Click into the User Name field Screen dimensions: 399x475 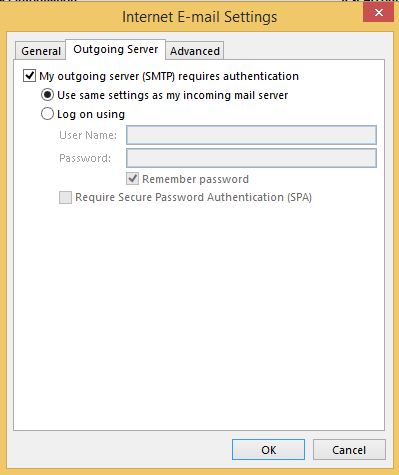[251, 135]
